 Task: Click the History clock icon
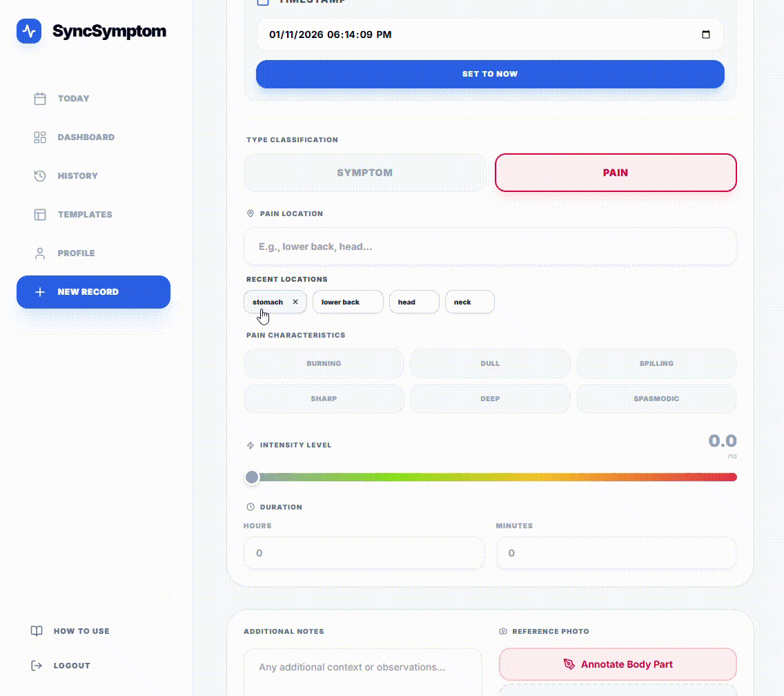pos(40,176)
